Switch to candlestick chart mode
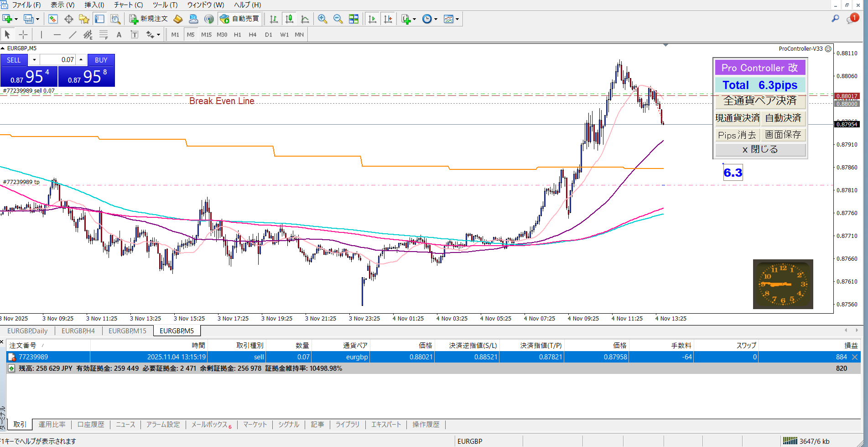Screen dimensions: 868x447 pyautogui.click(x=289, y=19)
